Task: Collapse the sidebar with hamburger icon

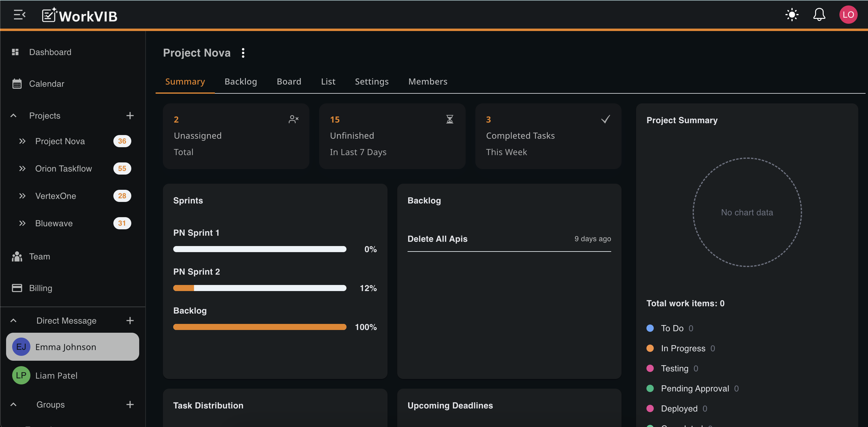Action: point(19,15)
